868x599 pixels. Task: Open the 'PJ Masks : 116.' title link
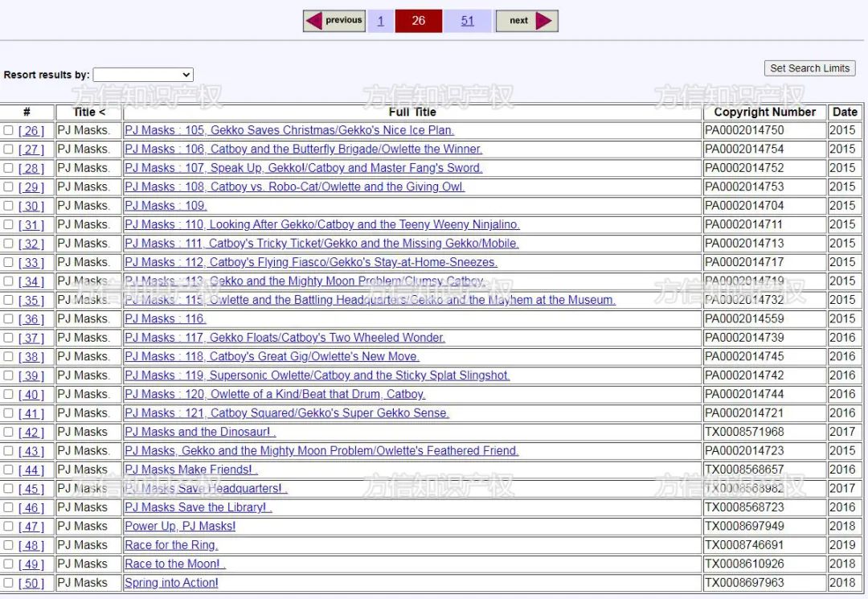coord(166,318)
